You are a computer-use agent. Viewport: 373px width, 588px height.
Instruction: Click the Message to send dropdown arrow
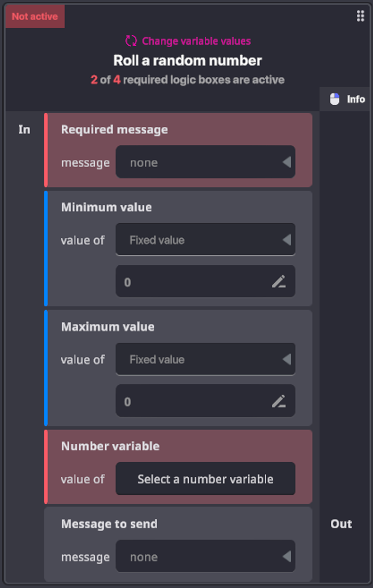(x=286, y=557)
